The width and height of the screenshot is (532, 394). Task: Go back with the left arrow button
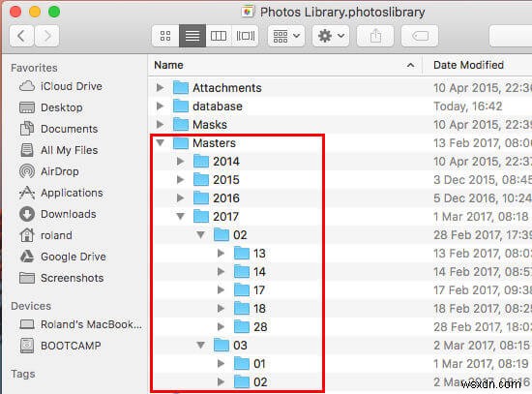21,36
